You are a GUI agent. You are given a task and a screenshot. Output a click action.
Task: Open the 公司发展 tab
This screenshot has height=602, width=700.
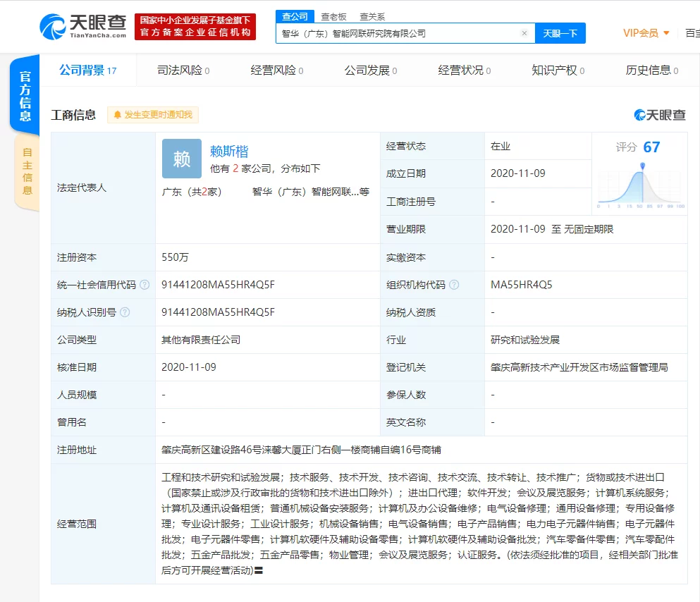click(x=371, y=70)
